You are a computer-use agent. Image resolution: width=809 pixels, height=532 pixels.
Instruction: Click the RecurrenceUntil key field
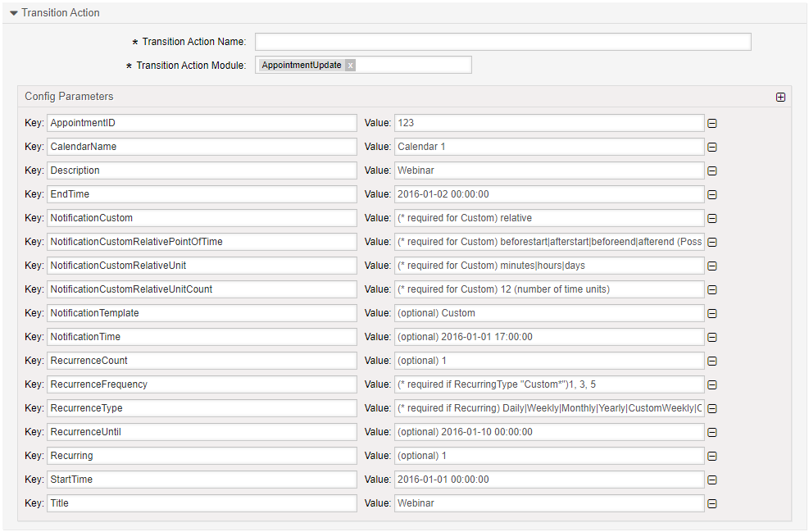click(201, 432)
